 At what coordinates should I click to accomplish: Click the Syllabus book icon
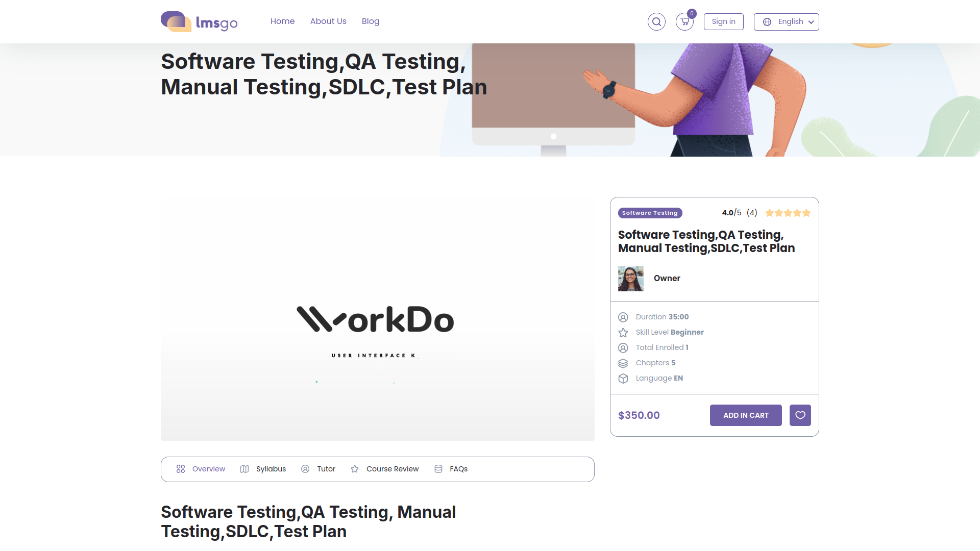tap(244, 469)
